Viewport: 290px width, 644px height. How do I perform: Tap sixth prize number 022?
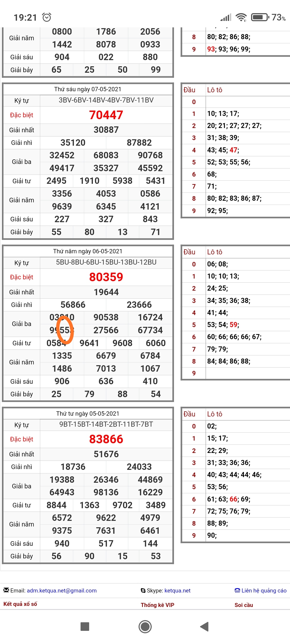tap(106, 57)
